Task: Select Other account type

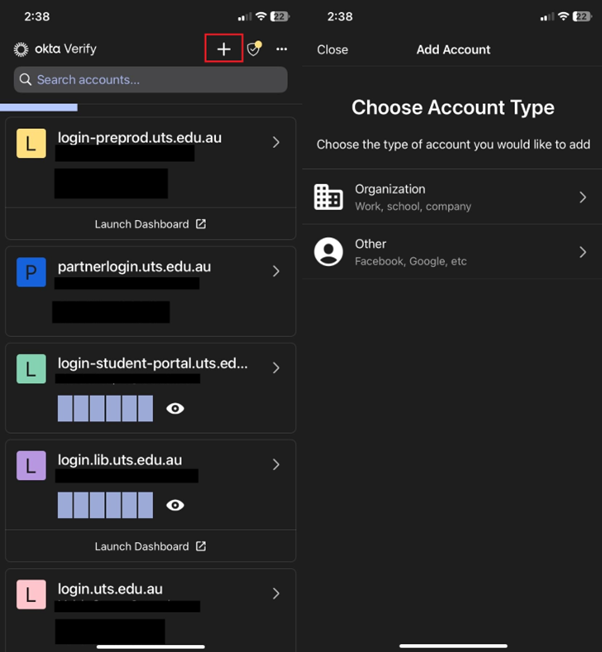Action: (452, 252)
